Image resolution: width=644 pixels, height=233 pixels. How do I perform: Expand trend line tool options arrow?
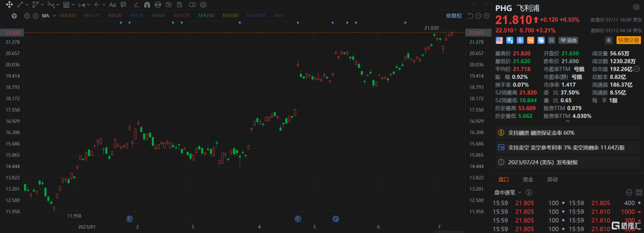(27, 5)
